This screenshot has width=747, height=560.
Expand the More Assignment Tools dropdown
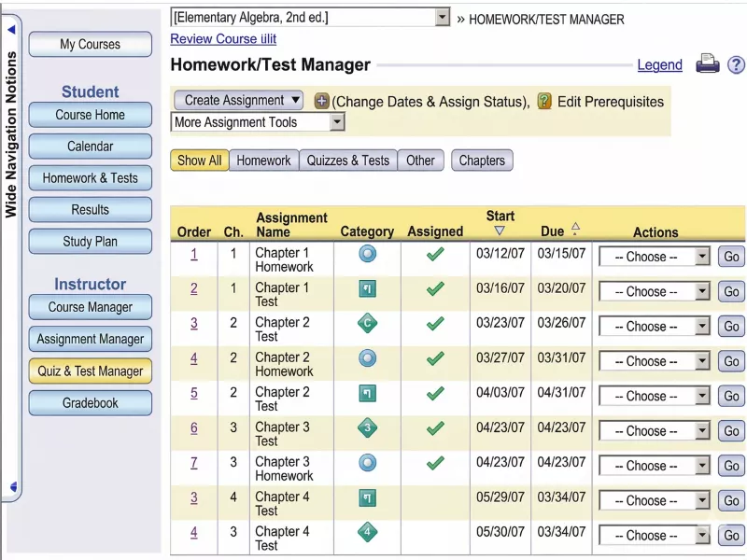[x=258, y=122]
